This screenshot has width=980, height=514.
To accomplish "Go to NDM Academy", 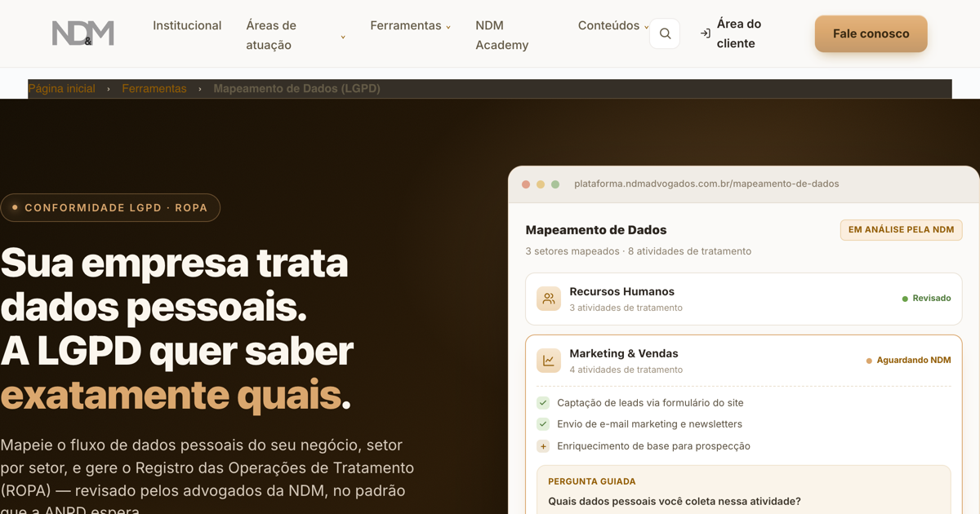I will [x=501, y=35].
